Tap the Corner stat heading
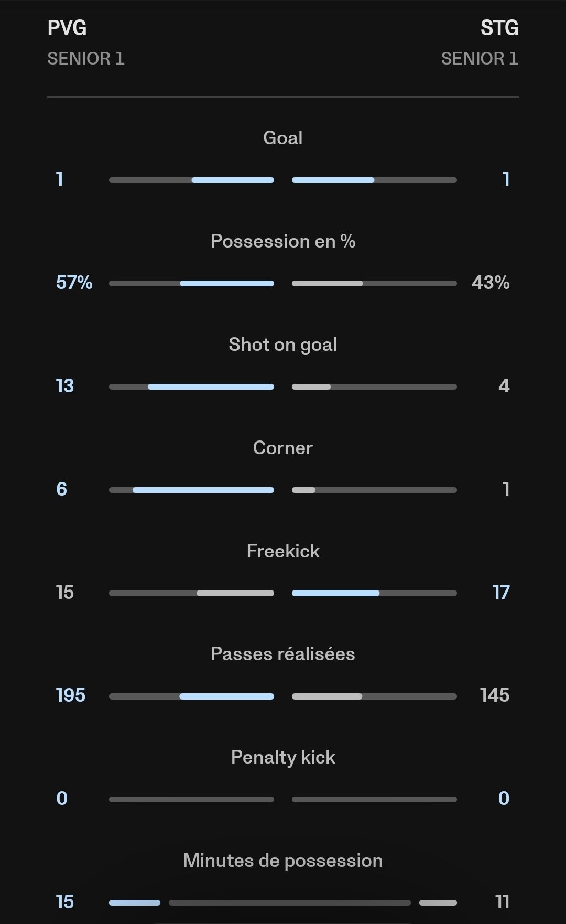566x924 pixels. point(283,448)
